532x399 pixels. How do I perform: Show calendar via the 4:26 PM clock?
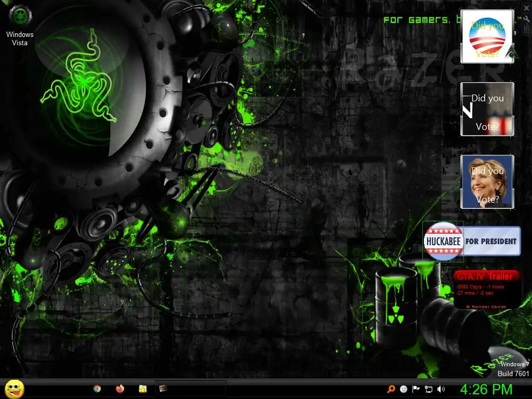point(486,389)
